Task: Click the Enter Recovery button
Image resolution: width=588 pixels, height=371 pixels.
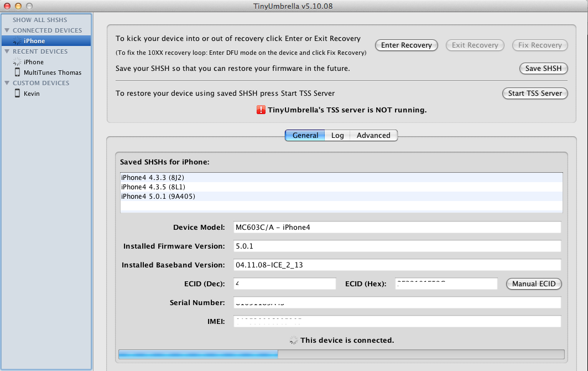Action: 407,45
